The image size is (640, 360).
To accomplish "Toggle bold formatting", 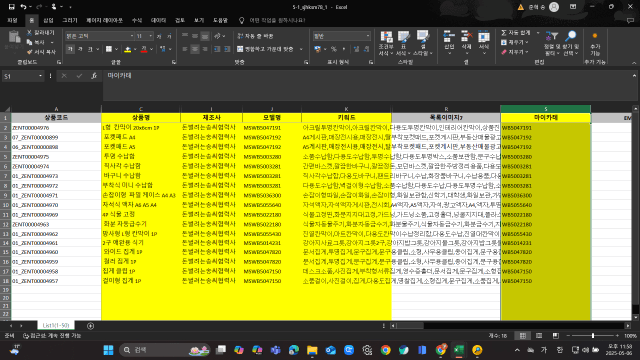I will point(70,49).
